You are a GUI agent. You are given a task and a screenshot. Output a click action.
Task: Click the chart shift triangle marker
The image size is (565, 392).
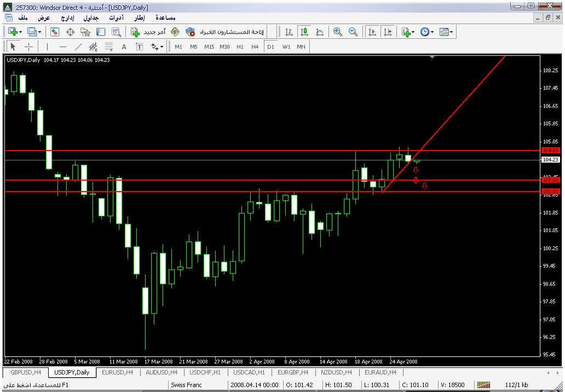433,57
